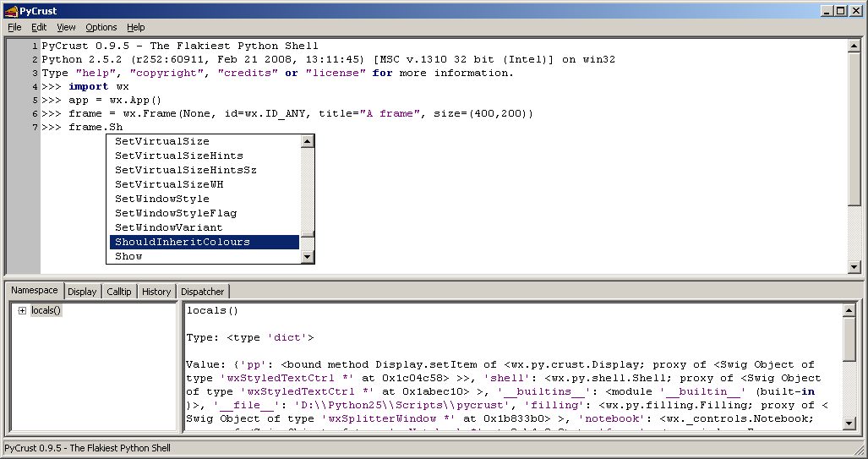Select locals() in the namespace tree
The height and width of the screenshot is (459, 868).
46,310
